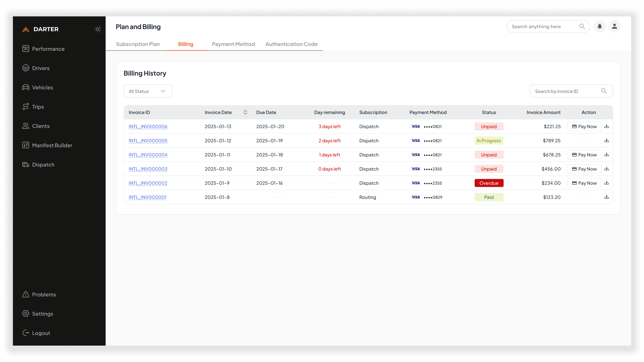Collapse the sidebar with double-chevron icon
Screen dimensions: 644x362
98,29
